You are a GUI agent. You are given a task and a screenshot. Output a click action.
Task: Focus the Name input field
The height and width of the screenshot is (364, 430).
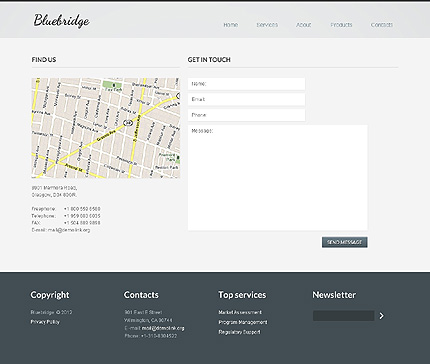(246, 84)
